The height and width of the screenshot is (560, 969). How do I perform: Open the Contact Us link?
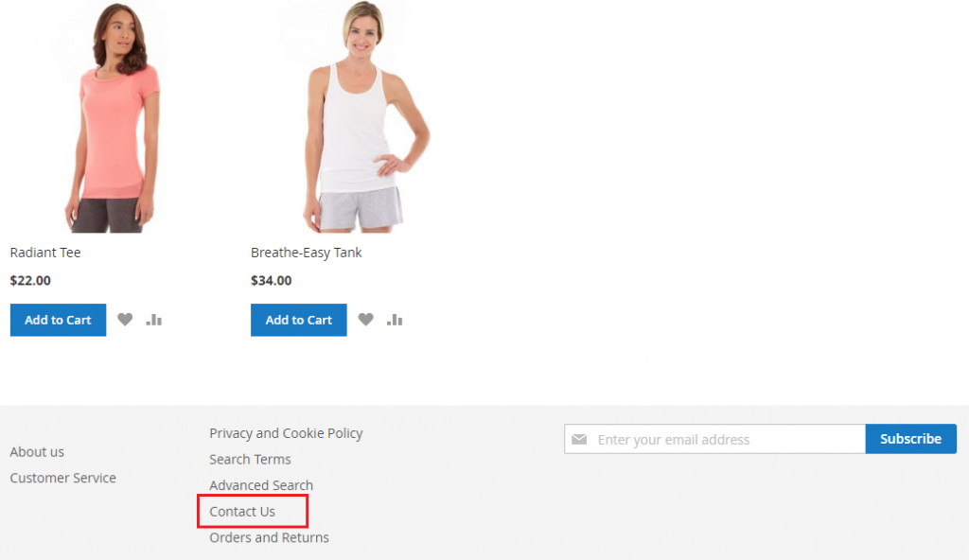(x=242, y=511)
